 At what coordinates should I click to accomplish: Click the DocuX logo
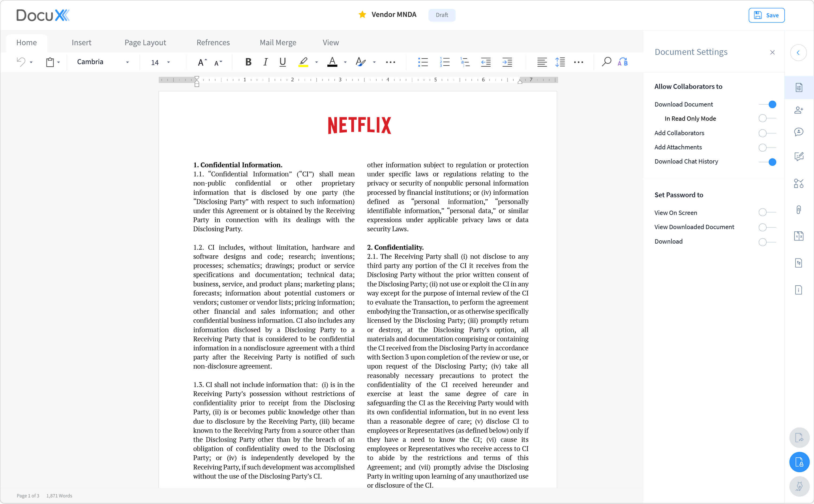pyautogui.click(x=43, y=15)
